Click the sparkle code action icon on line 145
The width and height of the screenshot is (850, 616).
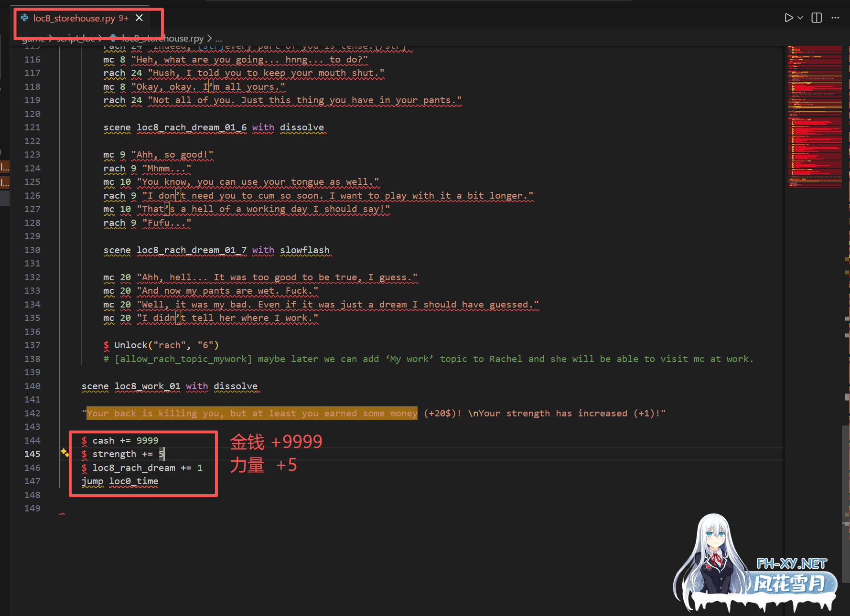[65, 453]
